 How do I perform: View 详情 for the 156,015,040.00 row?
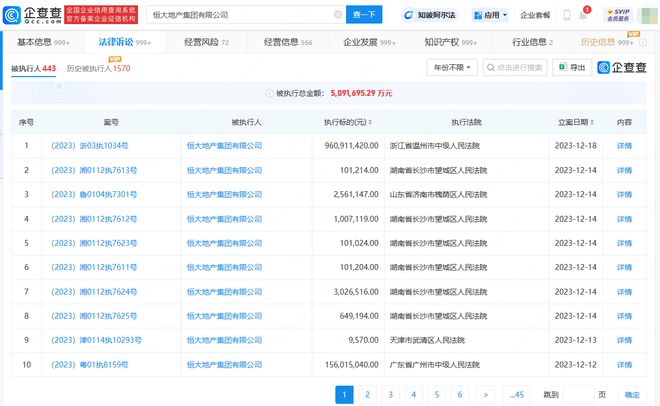624,364
